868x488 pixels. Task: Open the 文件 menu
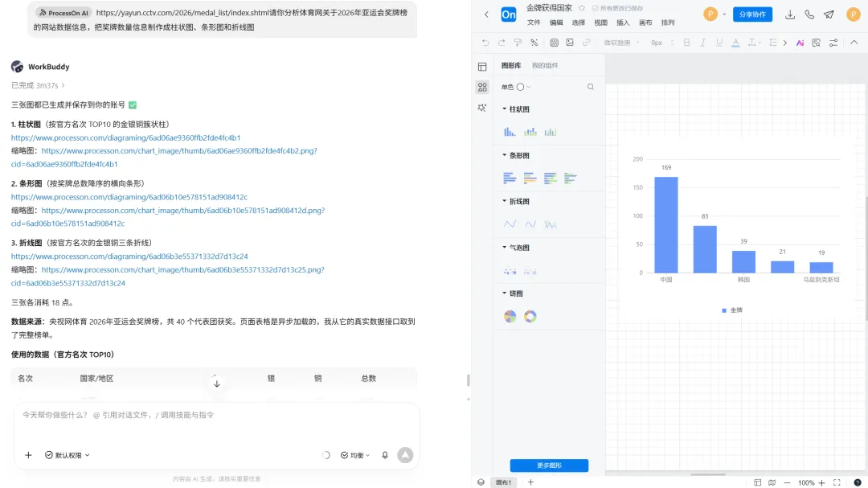(x=534, y=23)
